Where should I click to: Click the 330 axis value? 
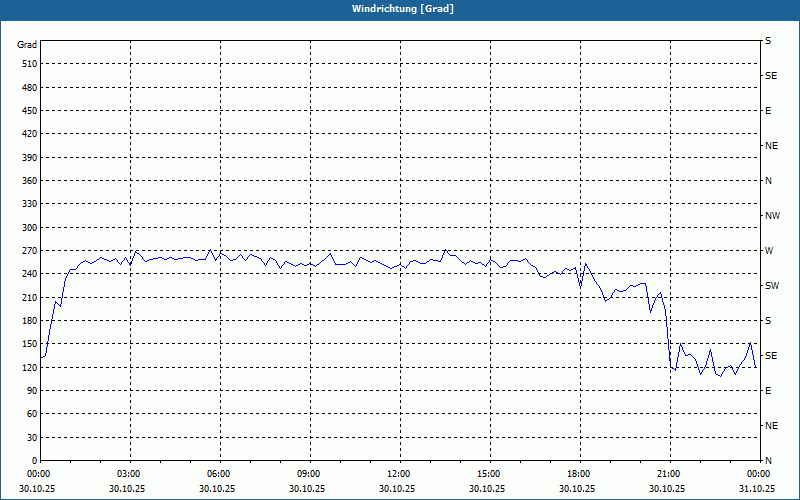tap(30, 204)
